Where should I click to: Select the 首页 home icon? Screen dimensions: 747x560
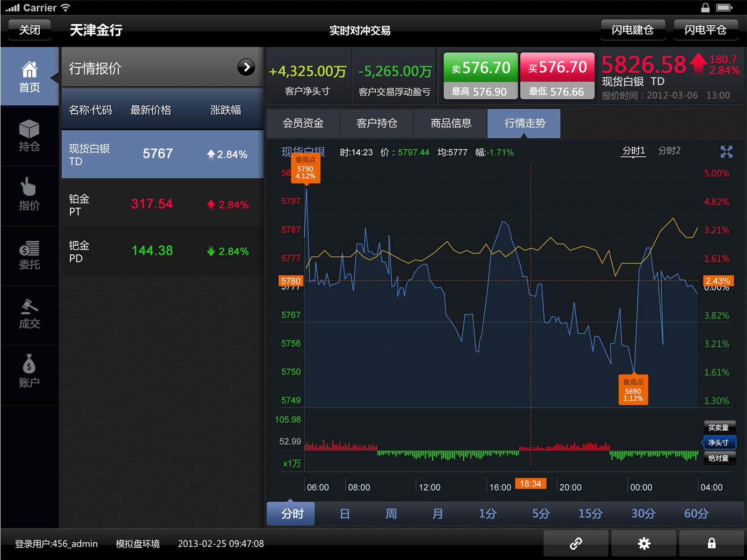coord(29,76)
